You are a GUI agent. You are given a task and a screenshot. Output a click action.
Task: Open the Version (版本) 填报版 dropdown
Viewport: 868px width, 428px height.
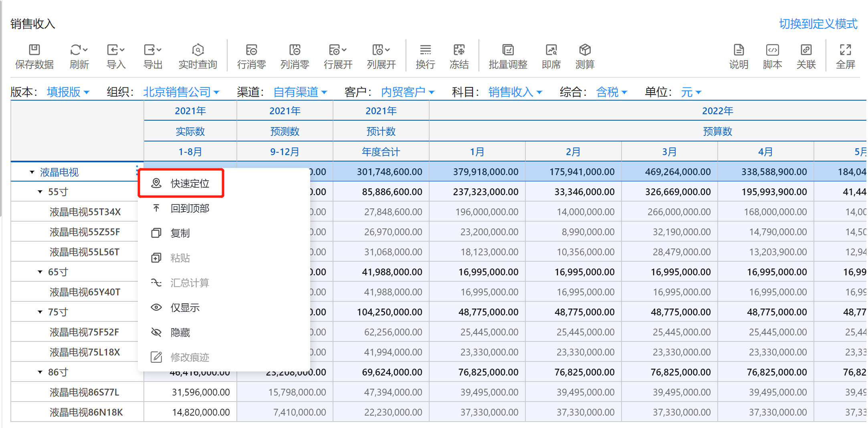(68, 92)
